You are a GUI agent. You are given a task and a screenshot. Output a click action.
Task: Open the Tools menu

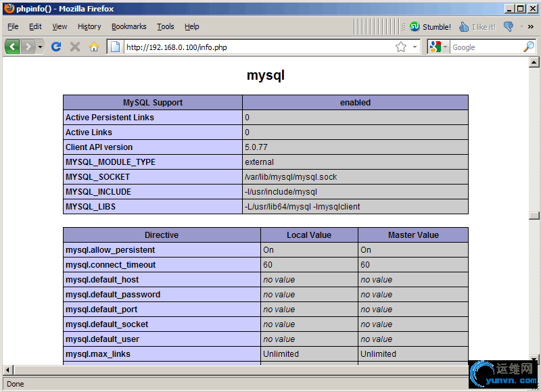[x=165, y=26]
